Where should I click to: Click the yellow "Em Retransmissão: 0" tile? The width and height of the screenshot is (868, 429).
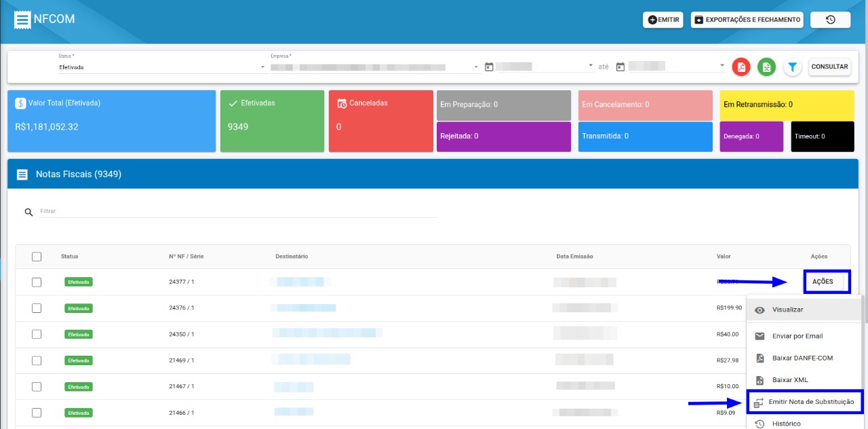point(787,105)
